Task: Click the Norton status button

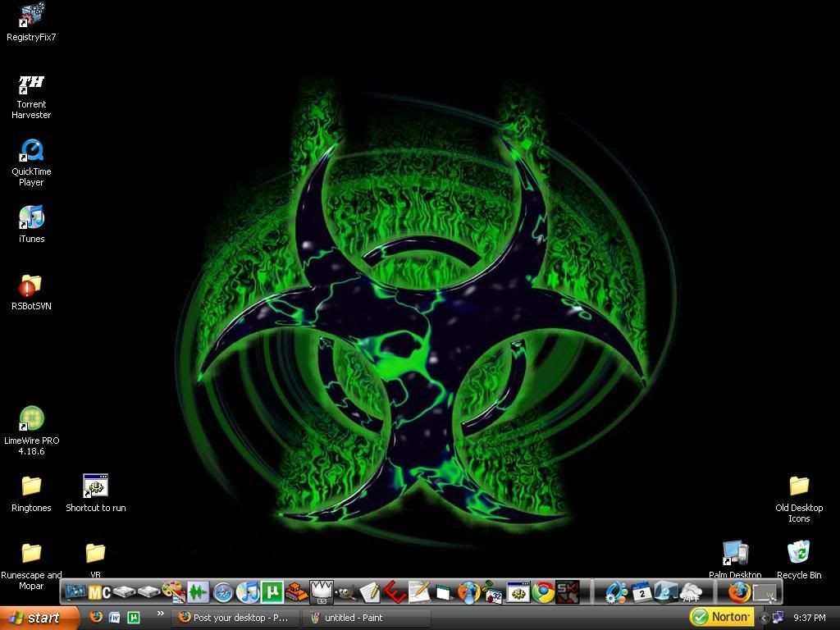Action: point(721,617)
